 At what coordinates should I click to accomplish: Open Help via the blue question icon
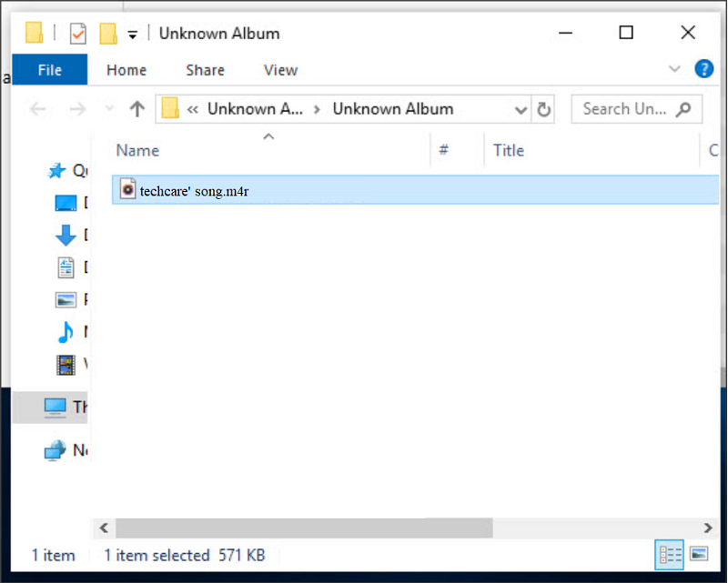pyautogui.click(x=703, y=69)
